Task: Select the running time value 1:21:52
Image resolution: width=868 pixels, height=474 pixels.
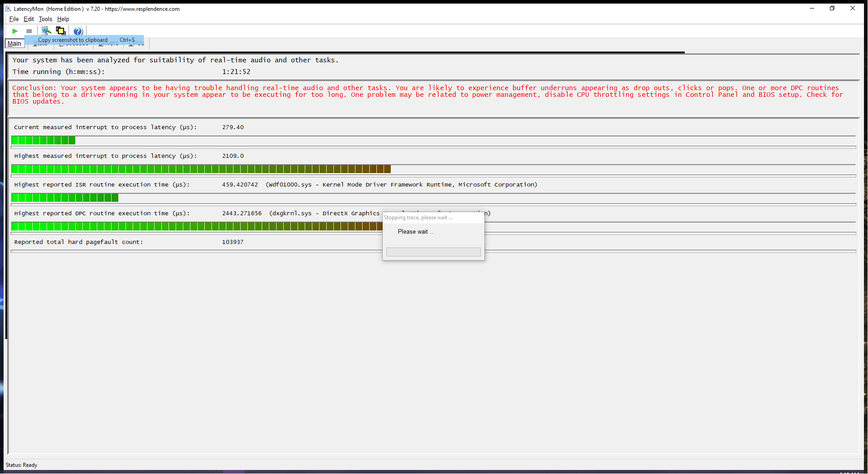Action: click(236, 72)
